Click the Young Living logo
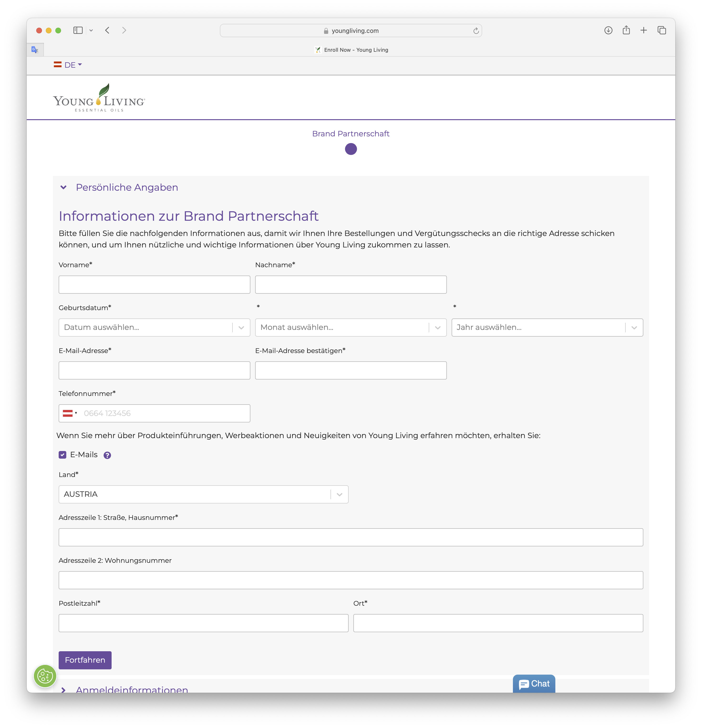 click(x=99, y=98)
